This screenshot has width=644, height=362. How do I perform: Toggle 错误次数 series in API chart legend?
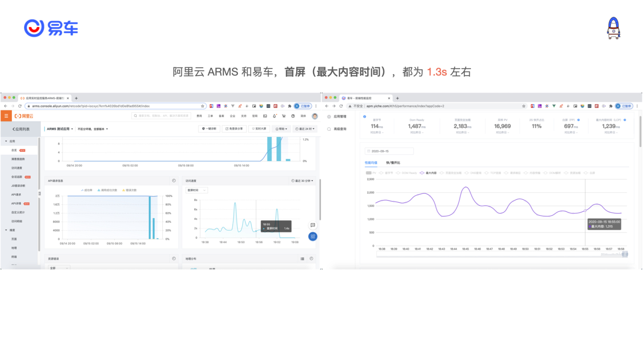(x=129, y=190)
